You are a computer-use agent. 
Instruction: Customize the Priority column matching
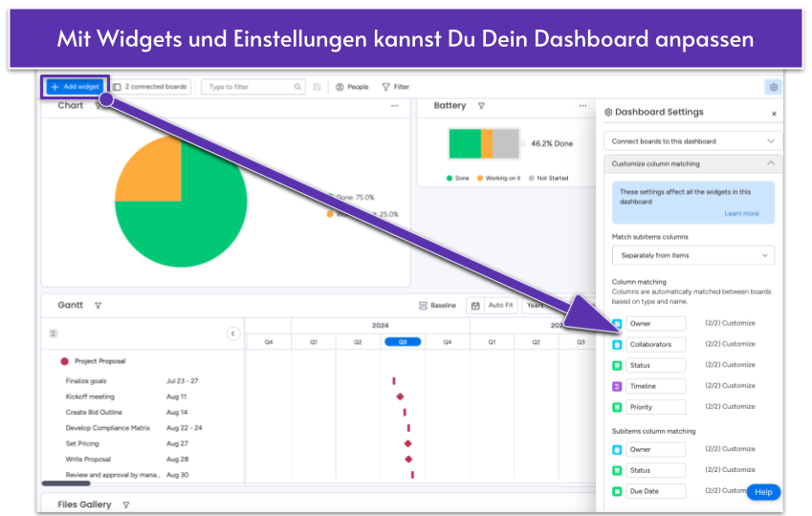pyautogui.click(x=738, y=406)
